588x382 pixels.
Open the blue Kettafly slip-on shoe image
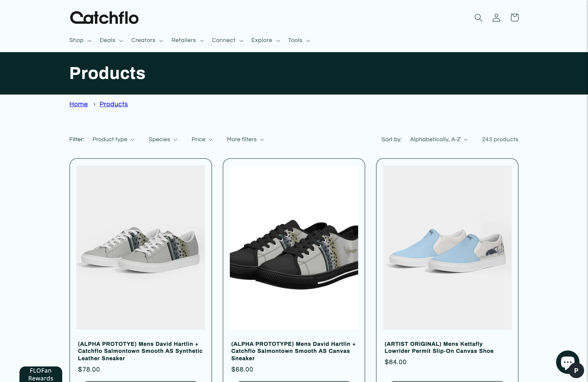click(447, 247)
